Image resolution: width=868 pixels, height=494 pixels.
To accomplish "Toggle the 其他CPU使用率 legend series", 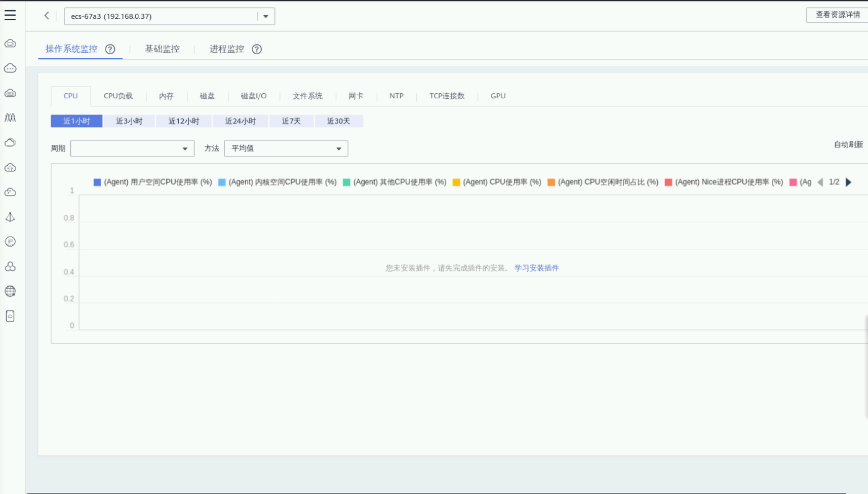I will pos(394,182).
